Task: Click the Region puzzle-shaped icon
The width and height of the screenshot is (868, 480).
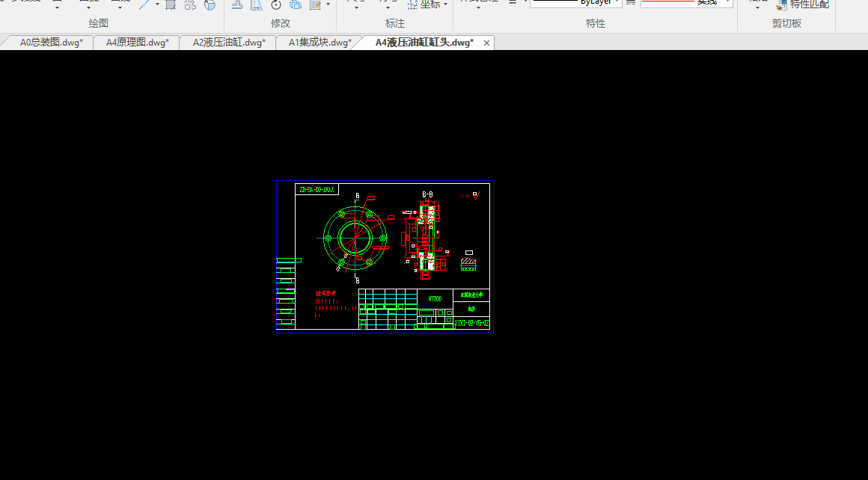Action: coord(190,4)
